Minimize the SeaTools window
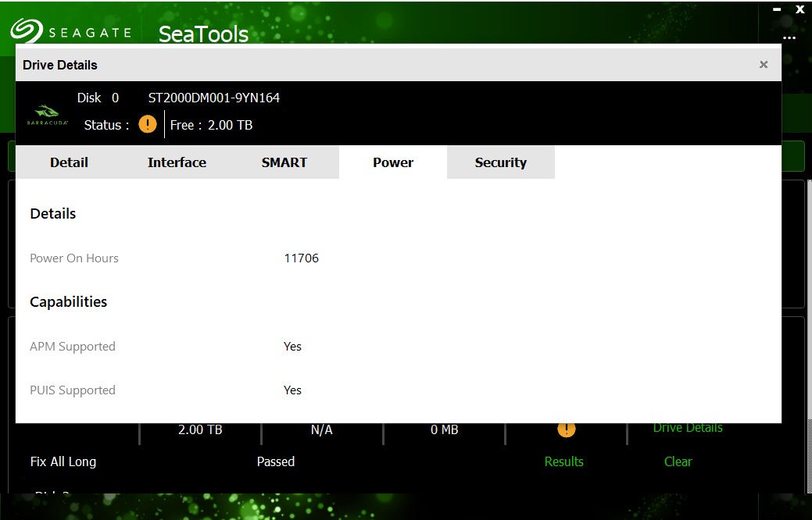 point(776,10)
